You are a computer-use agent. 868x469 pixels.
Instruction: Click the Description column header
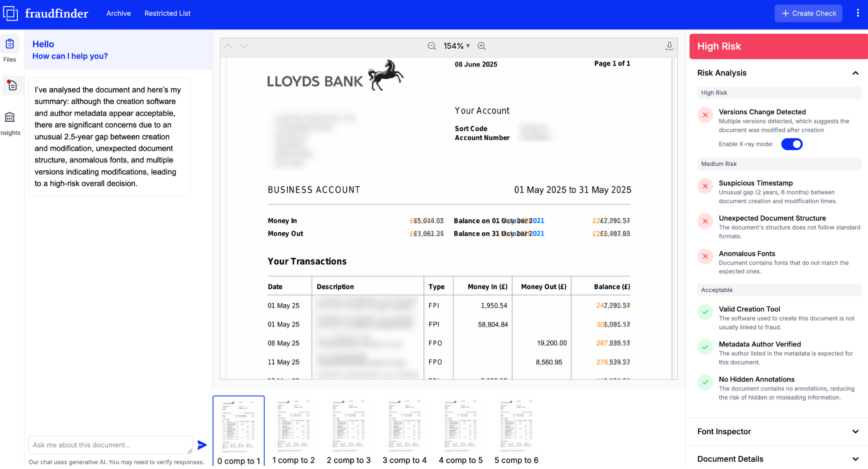[335, 287]
